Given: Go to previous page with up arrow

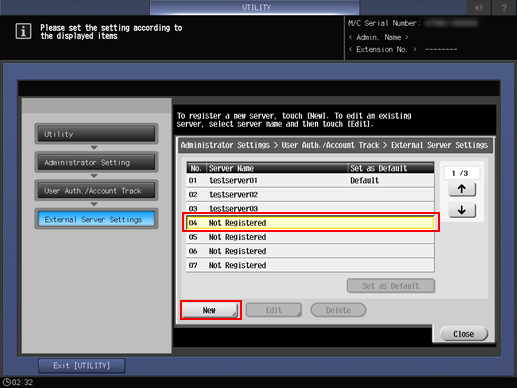Looking at the screenshot, I should pos(462,189).
